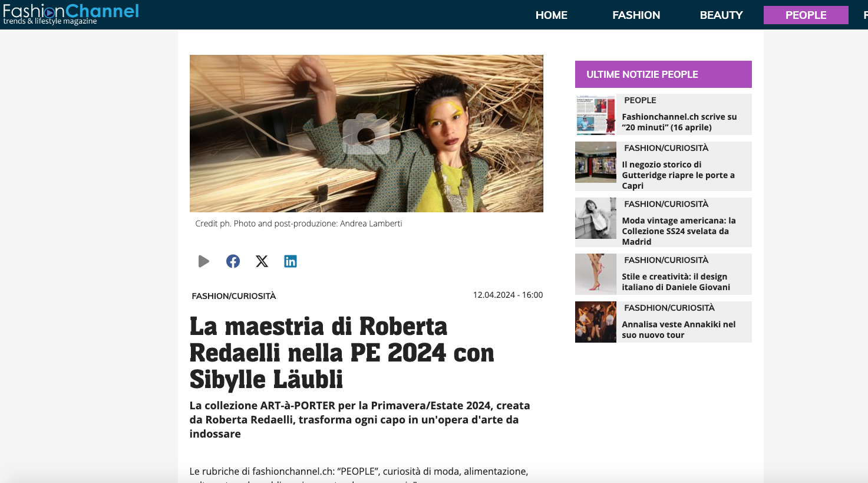
Task: Open the BEAUTY menu item
Action: pyautogui.click(x=721, y=15)
